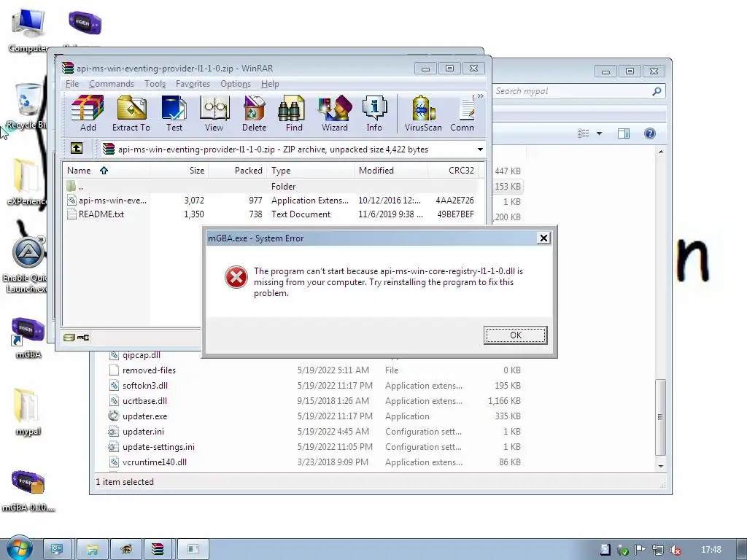The height and width of the screenshot is (560, 747).
Task: Sort by the CRC32 column header
Action: [x=452, y=171]
